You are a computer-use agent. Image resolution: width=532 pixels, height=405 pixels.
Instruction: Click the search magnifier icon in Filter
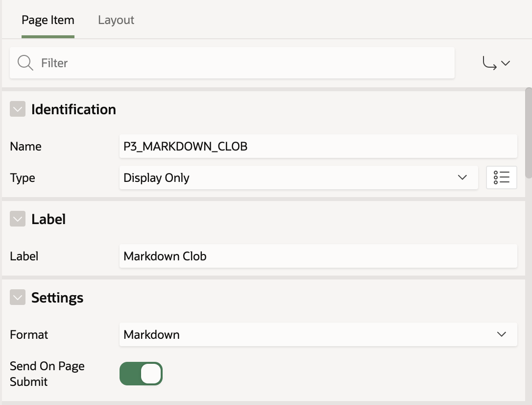25,63
